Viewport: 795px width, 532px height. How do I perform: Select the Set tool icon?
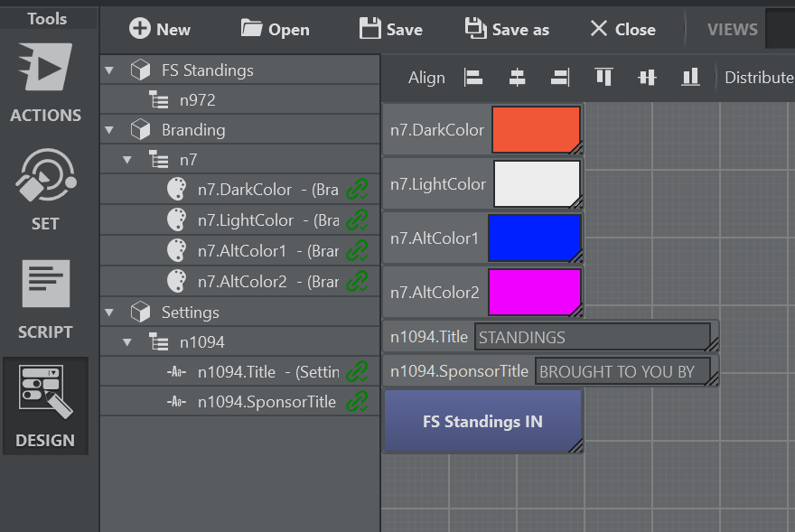(x=45, y=188)
